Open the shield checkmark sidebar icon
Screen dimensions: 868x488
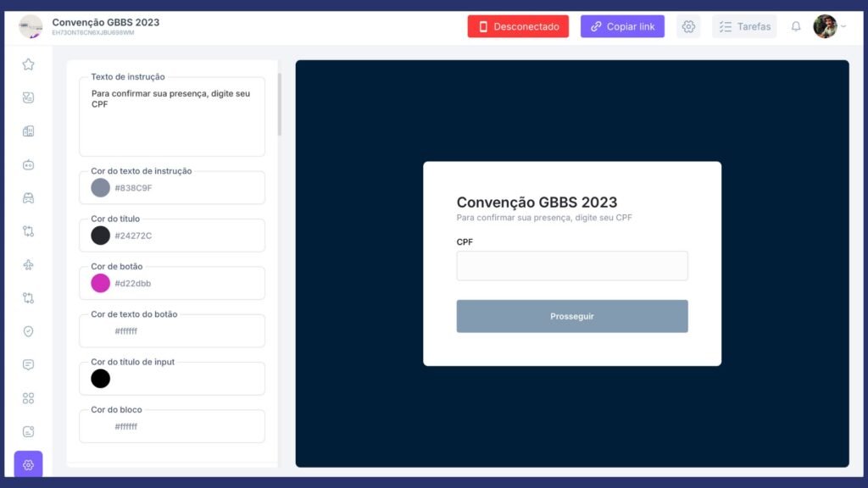[x=28, y=331]
